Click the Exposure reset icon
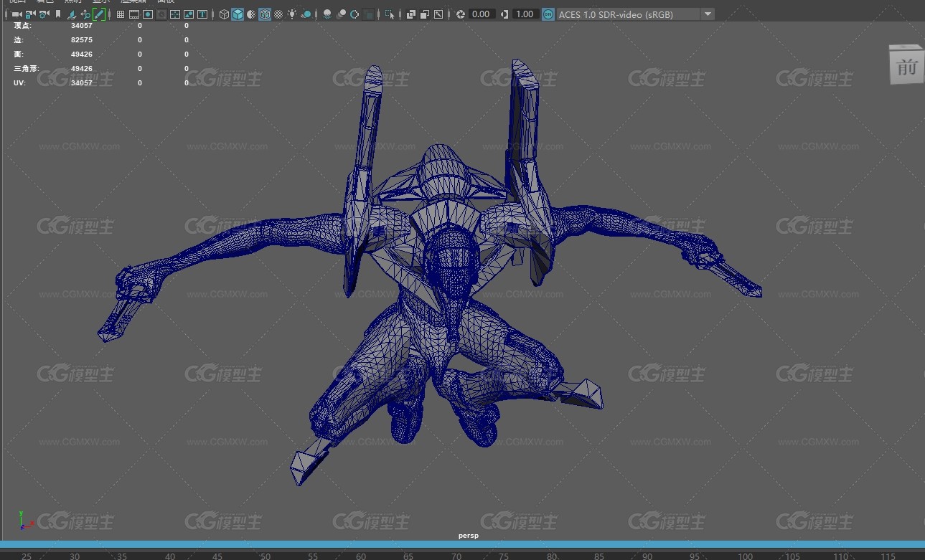Image resolution: width=925 pixels, height=560 pixels. tap(460, 14)
